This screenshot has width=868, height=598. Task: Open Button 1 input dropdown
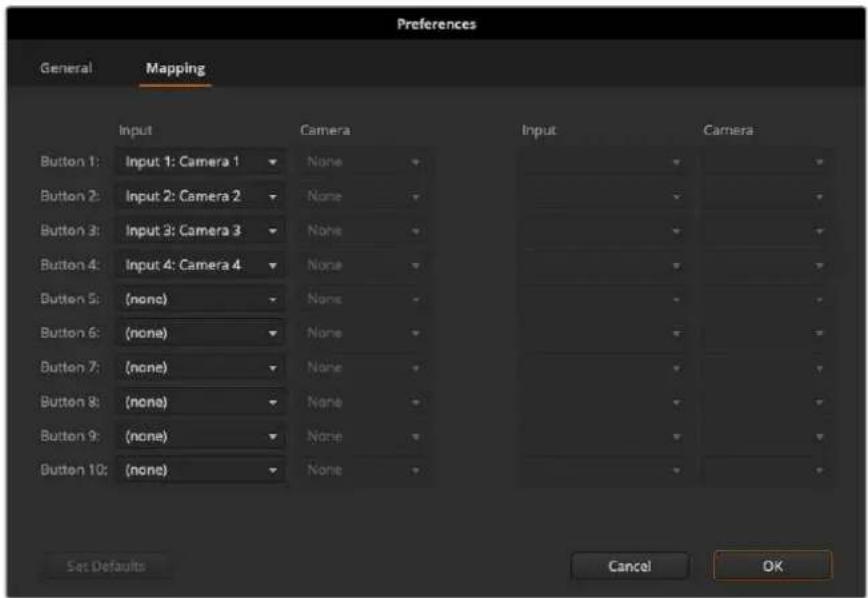tap(200, 162)
